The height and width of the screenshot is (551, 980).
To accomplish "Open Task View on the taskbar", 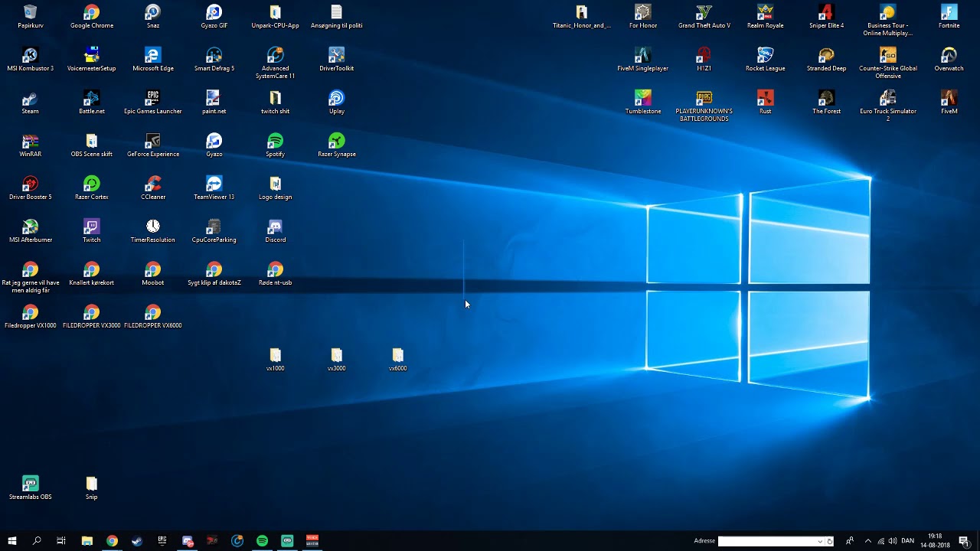I will click(61, 541).
